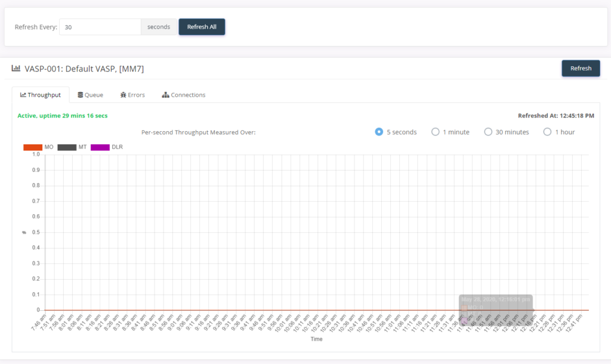The height and width of the screenshot is (364, 611).
Task: Select the 5 seconds measurement option
Action: [x=379, y=132]
